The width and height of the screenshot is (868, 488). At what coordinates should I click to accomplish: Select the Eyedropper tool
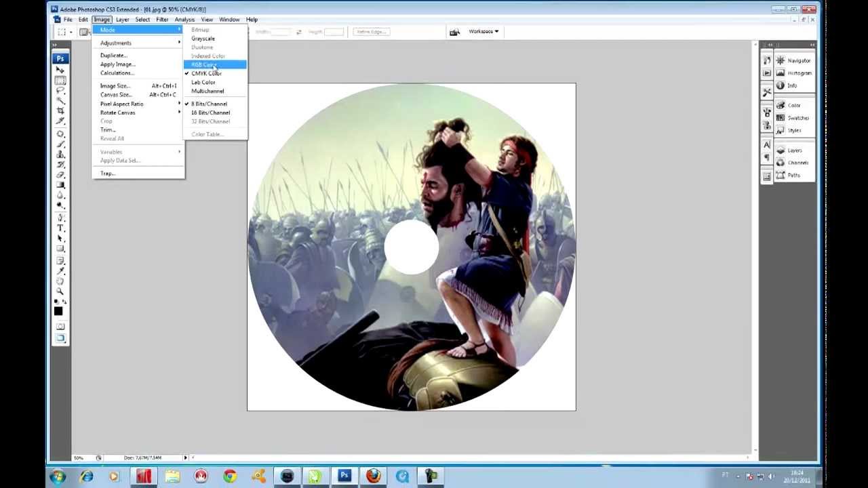point(60,270)
